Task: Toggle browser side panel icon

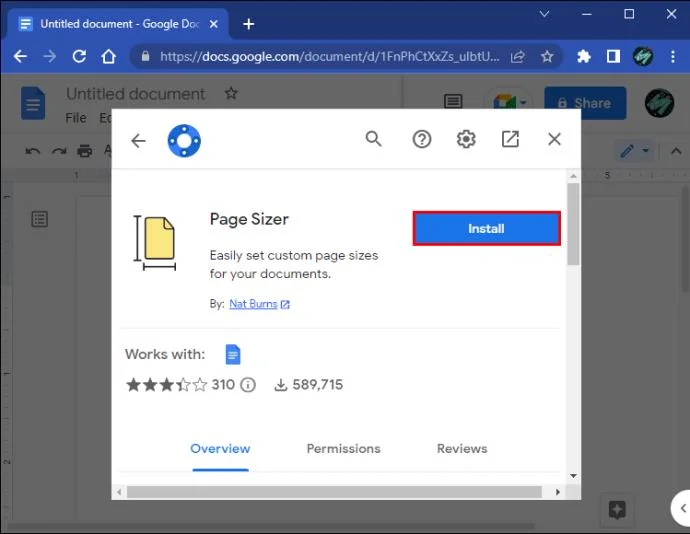Action: point(613,56)
